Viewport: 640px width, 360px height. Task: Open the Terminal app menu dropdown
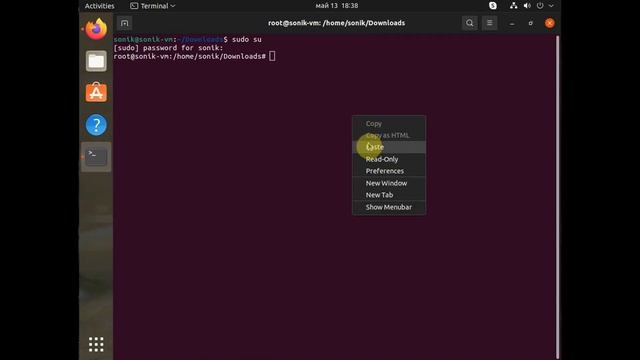point(153,6)
